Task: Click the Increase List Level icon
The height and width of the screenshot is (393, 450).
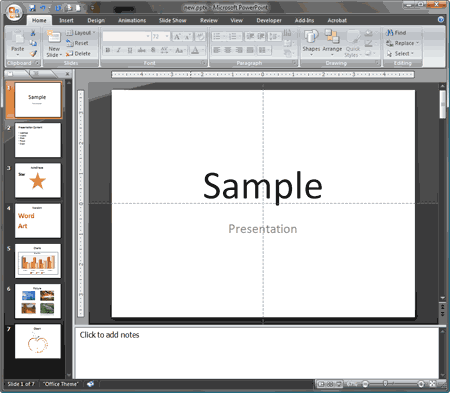Action: (x=261, y=36)
